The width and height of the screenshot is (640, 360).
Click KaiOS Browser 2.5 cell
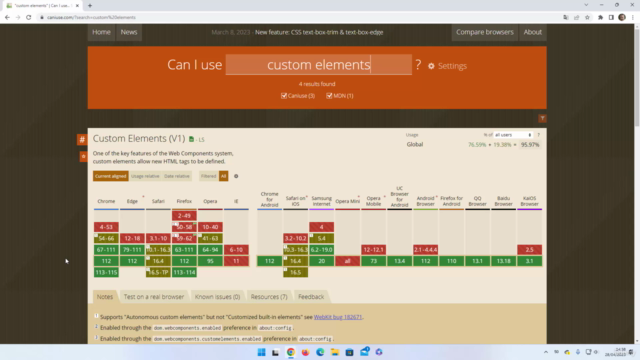(529, 249)
